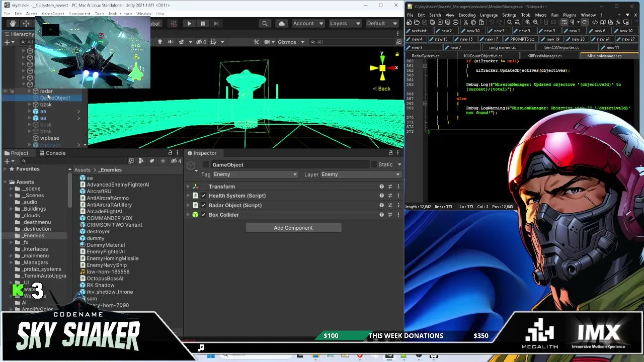
Task: Select the radar object in Hierarchy
Action: pyautogui.click(x=46, y=91)
